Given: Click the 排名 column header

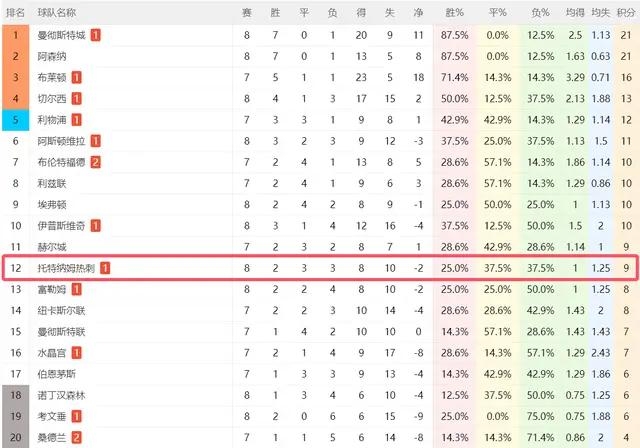Looking at the screenshot, I should [x=15, y=13].
